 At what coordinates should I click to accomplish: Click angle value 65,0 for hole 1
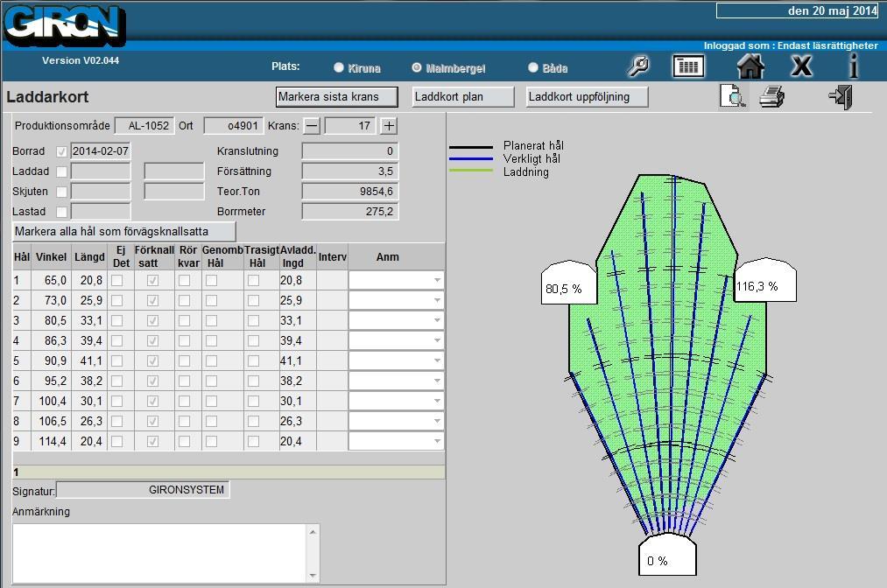(x=55, y=280)
